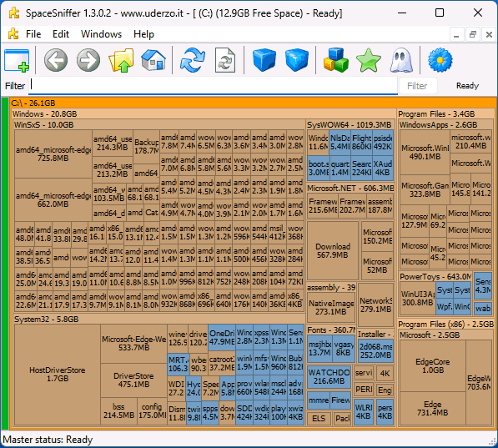This screenshot has width=498, height=448.
Task: Open a new view window
Action: coord(17,60)
